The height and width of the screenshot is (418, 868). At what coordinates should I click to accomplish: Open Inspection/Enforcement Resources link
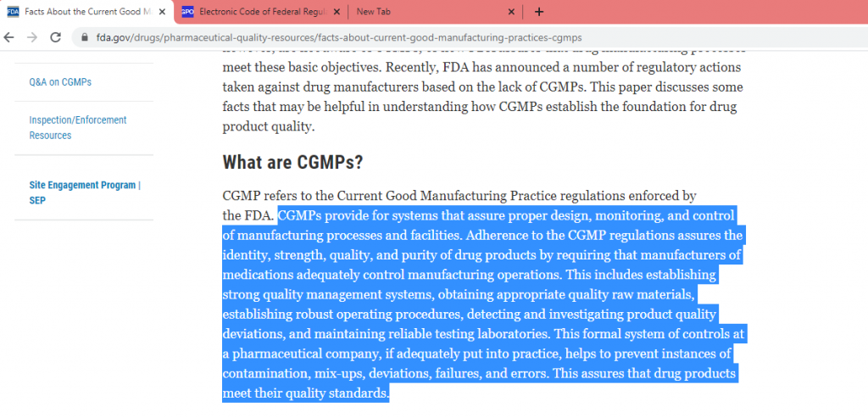coord(78,128)
